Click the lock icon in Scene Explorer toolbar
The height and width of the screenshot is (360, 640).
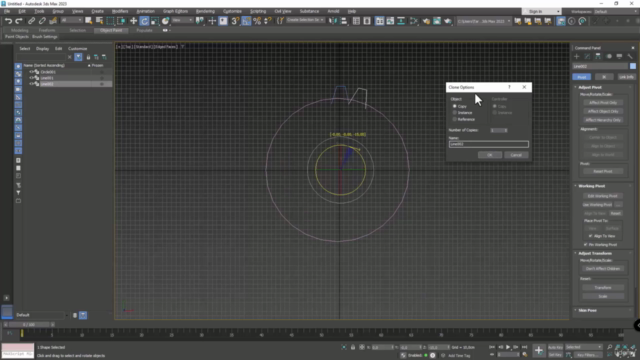pyautogui.click(x=88, y=57)
